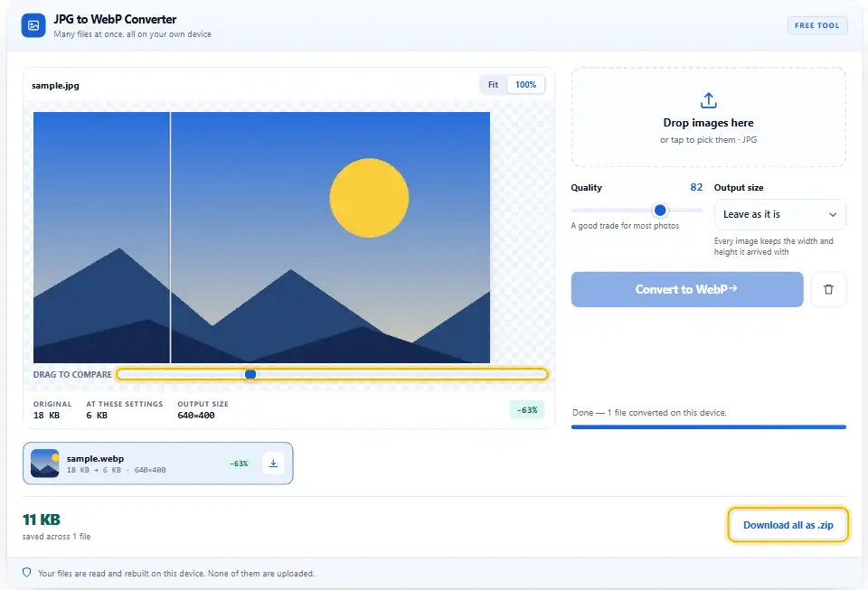Click the -63% label on sample.webp card
The image size is (868, 590).
click(239, 464)
